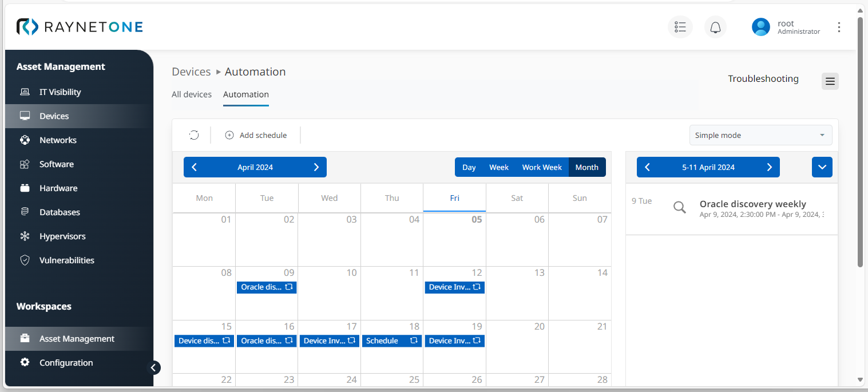Viewport: 868px width, 392px height.
Task: Switch to the All devices tab
Action: point(192,94)
